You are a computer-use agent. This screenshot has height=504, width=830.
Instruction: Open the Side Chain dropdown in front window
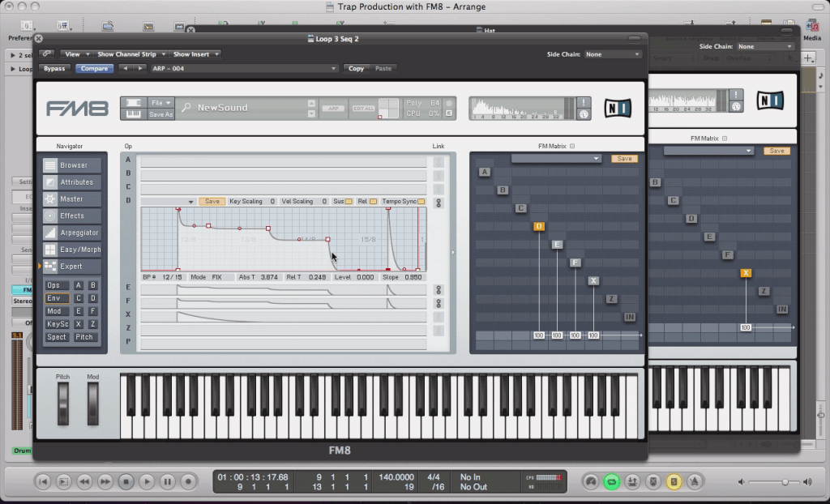tap(613, 54)
